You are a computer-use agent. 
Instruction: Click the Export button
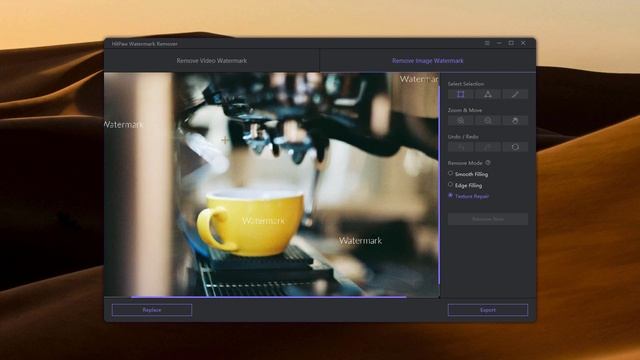click(488, 310)
